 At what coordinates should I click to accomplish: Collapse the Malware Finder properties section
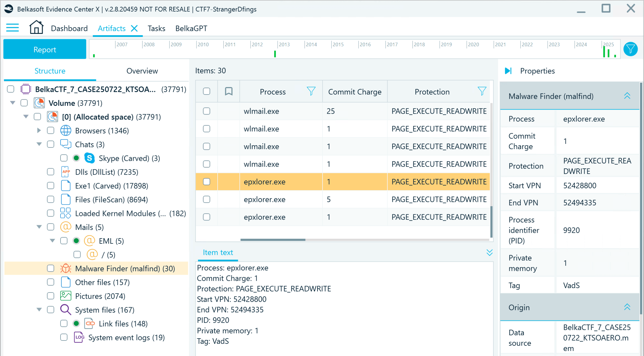click(x=627, y=96)
